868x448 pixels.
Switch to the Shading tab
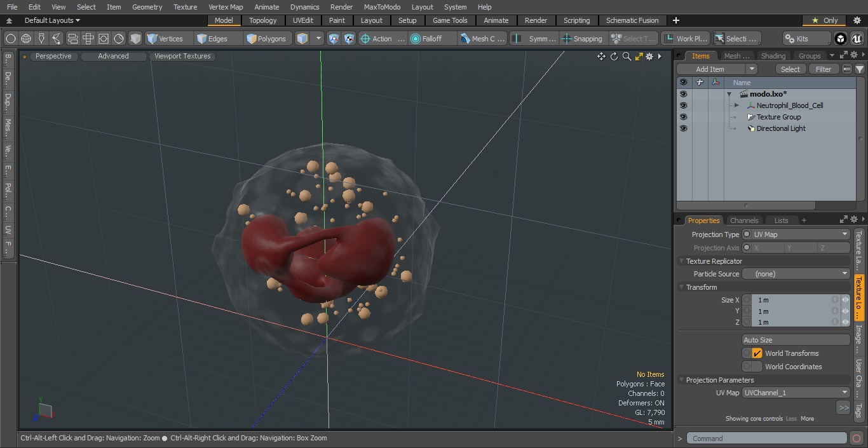coord(773,56)
